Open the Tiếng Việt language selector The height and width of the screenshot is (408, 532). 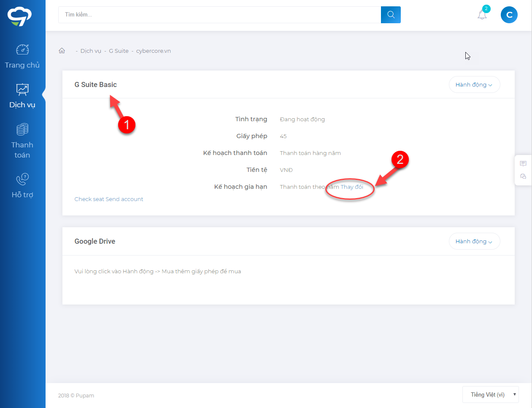(x=491, y=394)
